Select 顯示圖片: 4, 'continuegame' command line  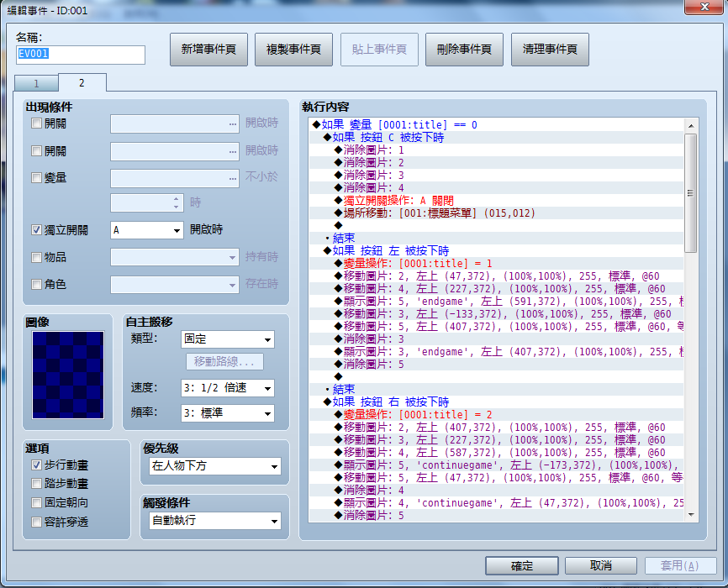[x=497, y=502]
